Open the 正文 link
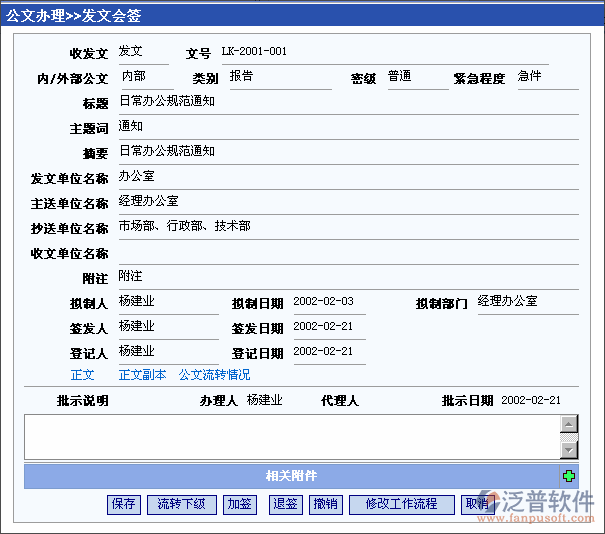 click(82, 375)
